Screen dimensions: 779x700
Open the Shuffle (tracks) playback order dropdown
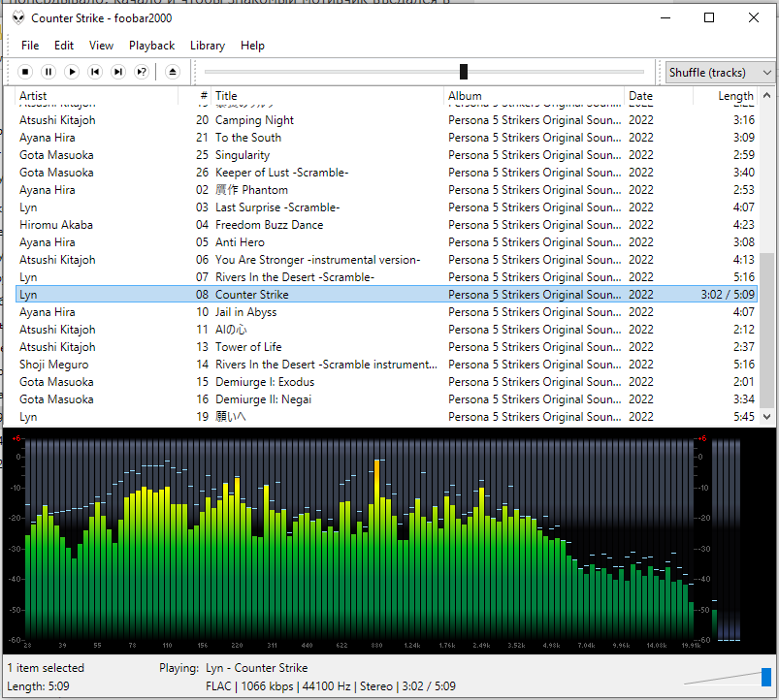pos(720,73)
